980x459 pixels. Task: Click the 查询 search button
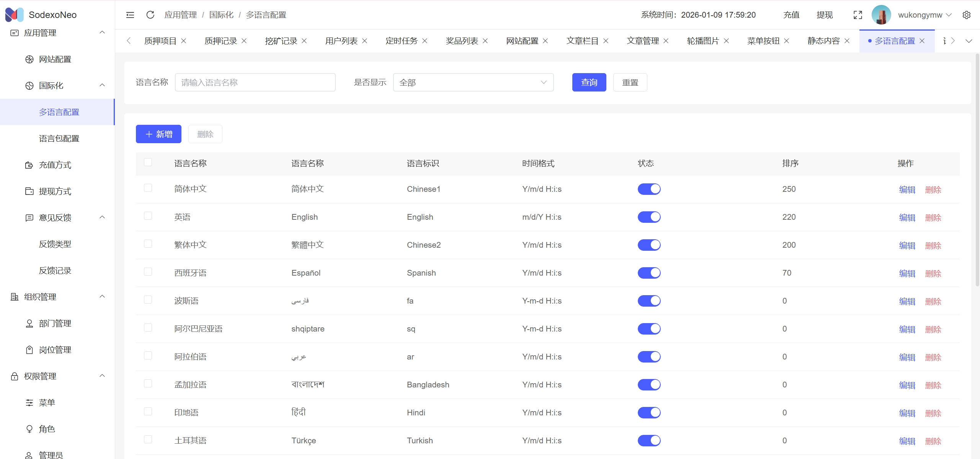(589, 82)
